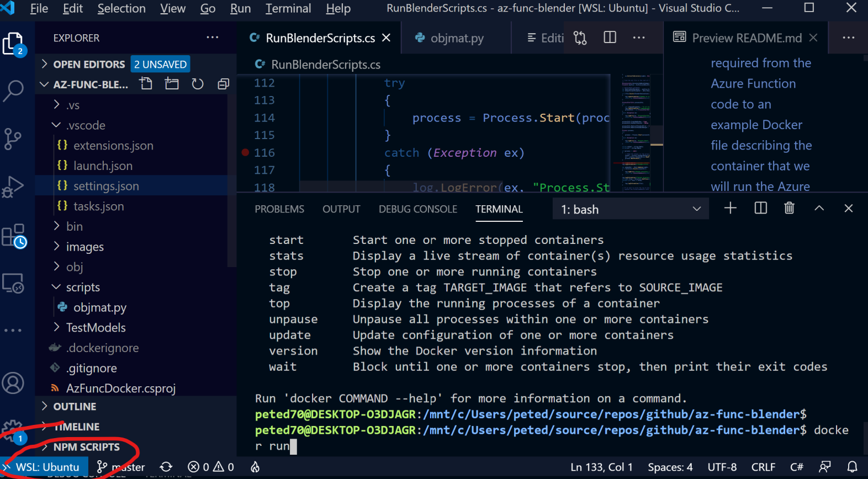Click the flame icon in status bar

tap(255, 467)
